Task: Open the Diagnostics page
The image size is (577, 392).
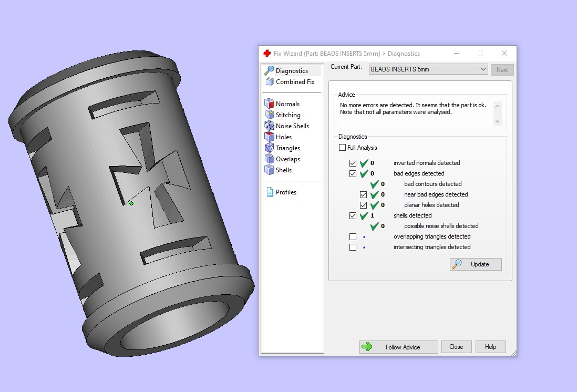Action: [292, 70]
